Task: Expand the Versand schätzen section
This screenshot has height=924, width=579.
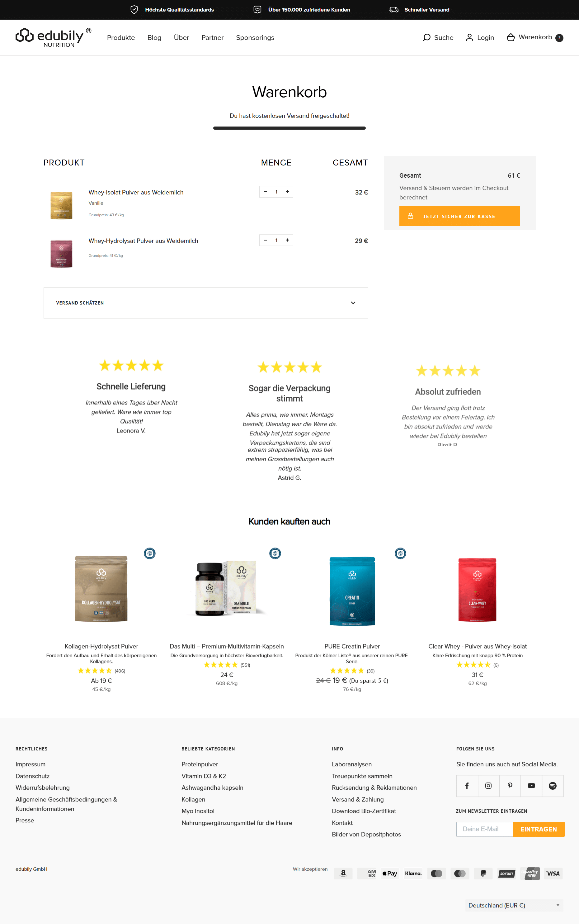Action: pos(206,303)
